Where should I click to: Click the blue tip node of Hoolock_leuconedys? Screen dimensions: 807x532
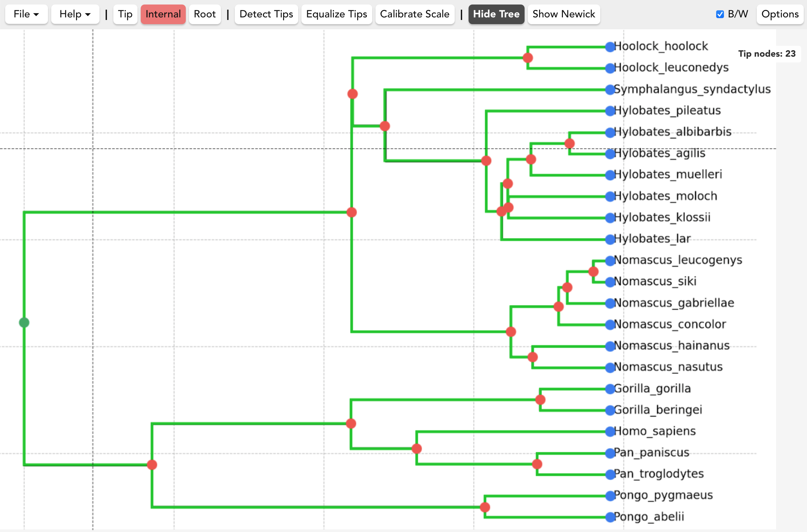coord(610,68)
